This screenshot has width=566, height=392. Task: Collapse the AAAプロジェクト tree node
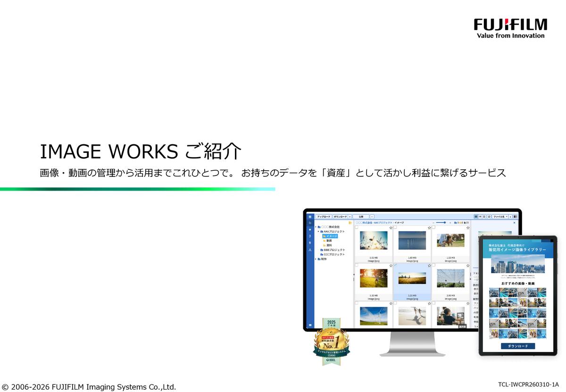[318, 232]
